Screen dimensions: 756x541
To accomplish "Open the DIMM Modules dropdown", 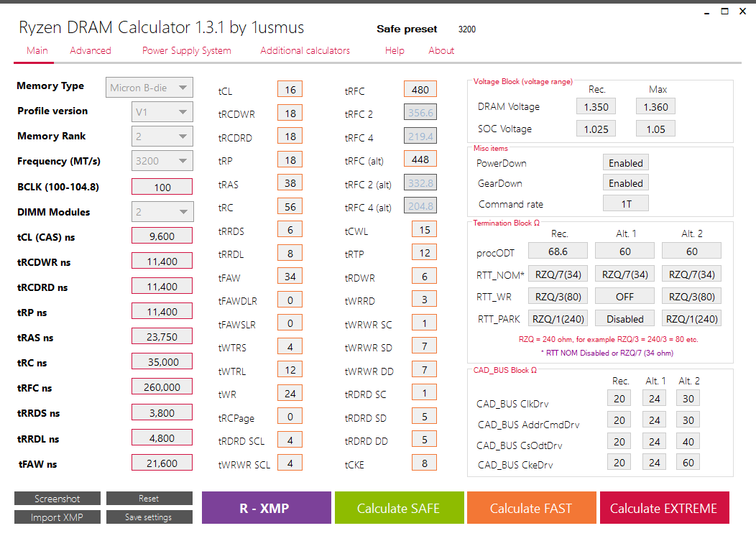I will pos(162,212).
